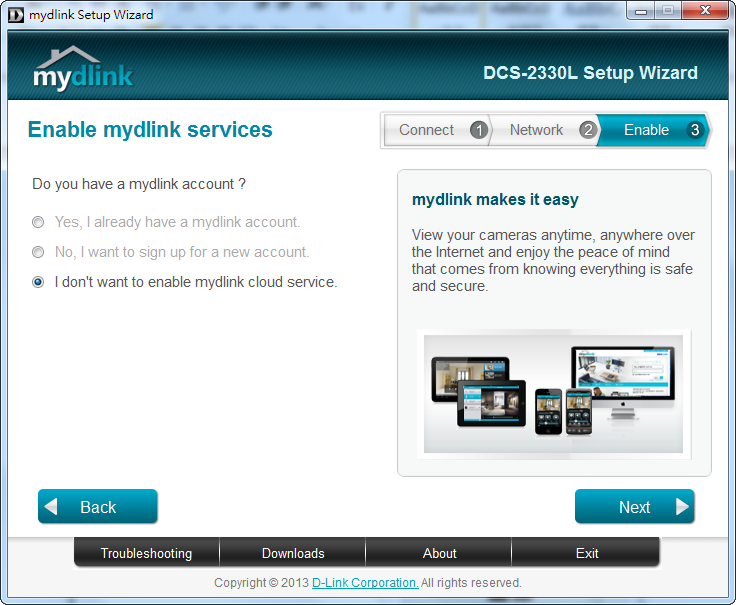Click the right arrow on Next button
736x605 pixels.
click(682, 507)
